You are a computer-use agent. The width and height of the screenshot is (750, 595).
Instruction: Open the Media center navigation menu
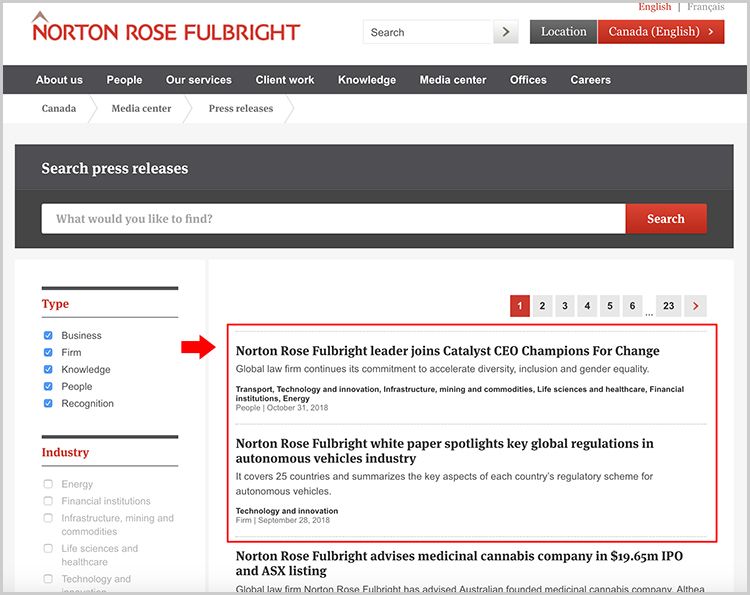(x=453, y=80)
